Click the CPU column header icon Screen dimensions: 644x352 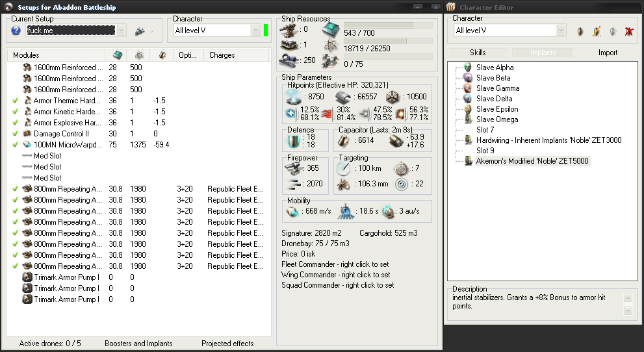(118, 55)
